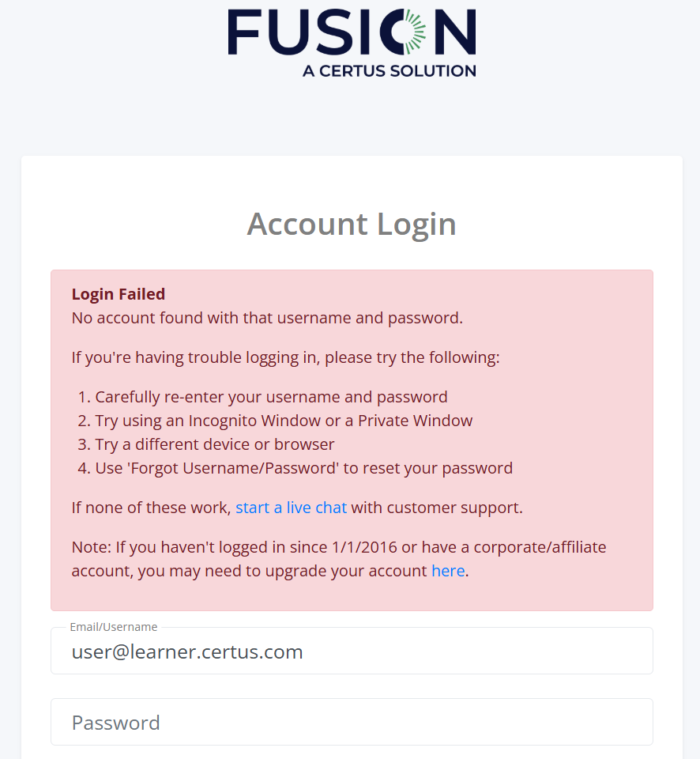The width and height of the screenshot is (700, 759).
Task: Click the "Try a different device or browser" step
Action: (x=215, y=444)
